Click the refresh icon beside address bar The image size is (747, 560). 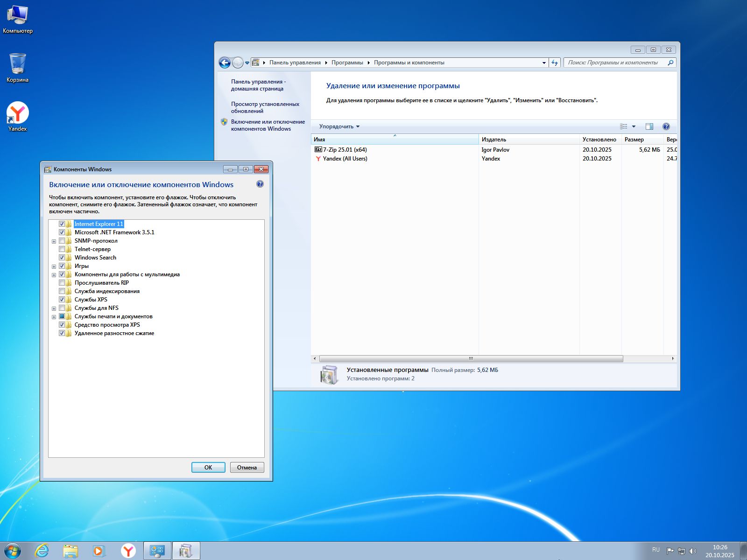tap(555, 63)
